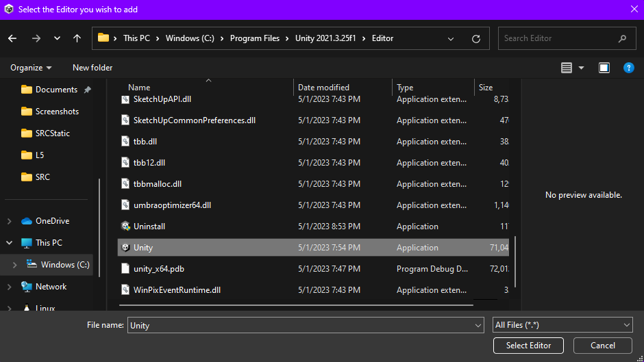Select the Unity application file
Image resolution: width=644 pixels, height=362 pixels.
tap(313, 248)
